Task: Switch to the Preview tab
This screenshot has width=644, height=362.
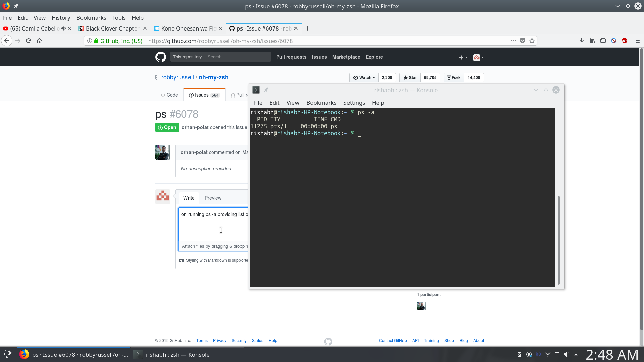Action: [213, 198]
